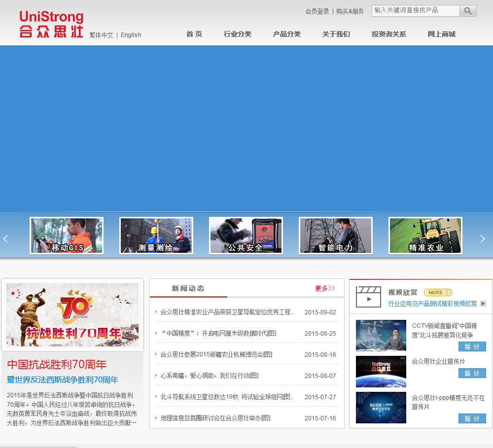Click the video clapperboard icon
The image size is (493, 448).
click(368, 297)
